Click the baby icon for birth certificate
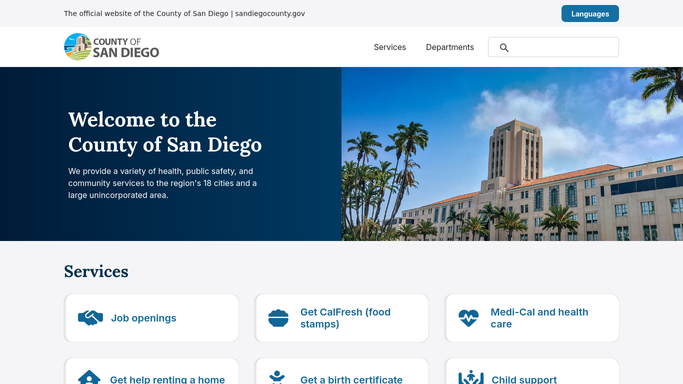 pos(277,377)
